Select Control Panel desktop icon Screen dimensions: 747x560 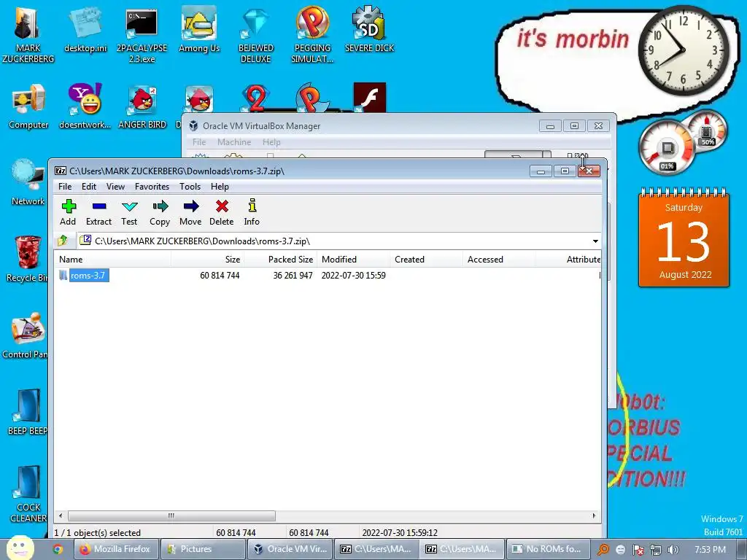click(x=26, y=335)
